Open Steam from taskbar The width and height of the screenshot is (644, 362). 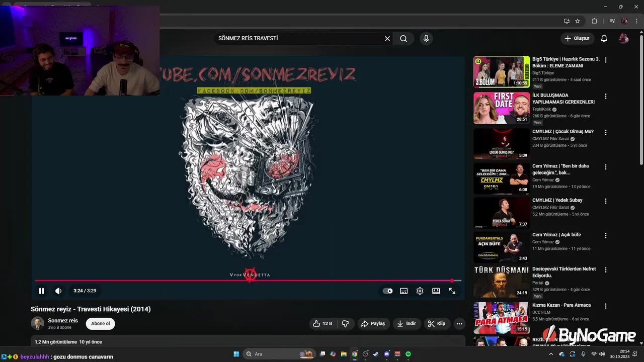click(x=376, y=354)
